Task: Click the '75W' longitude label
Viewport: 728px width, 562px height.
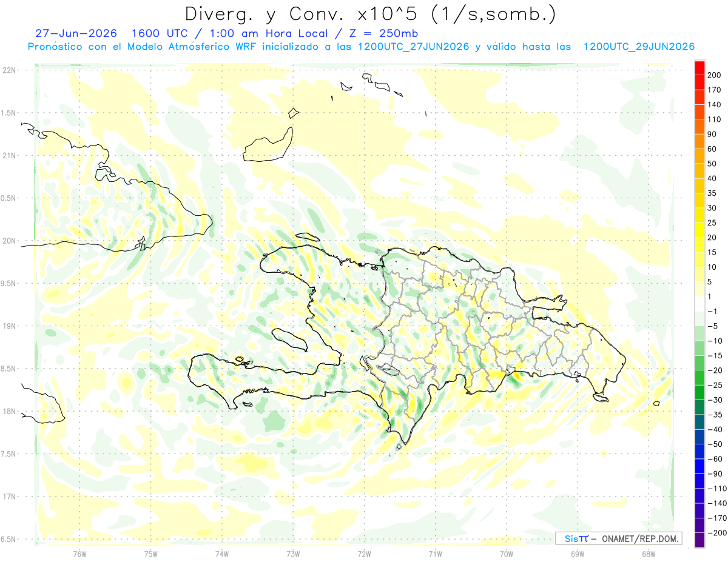Action: 151,554
